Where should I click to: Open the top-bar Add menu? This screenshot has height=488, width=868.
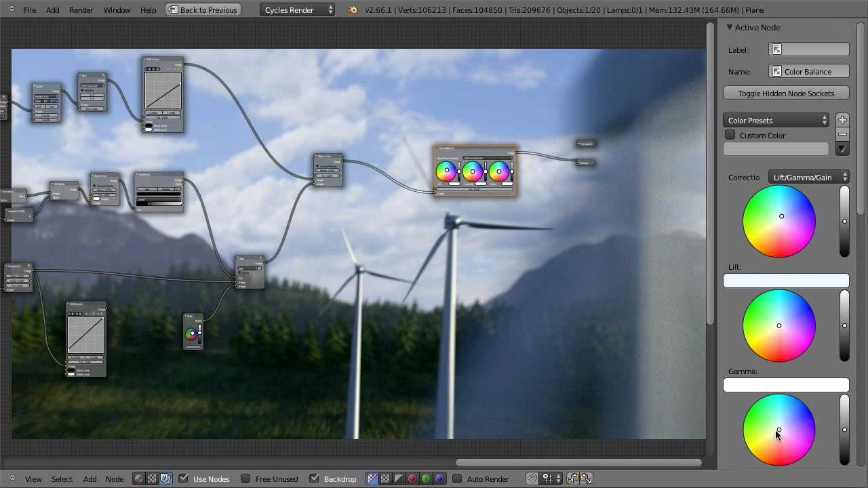52,10
